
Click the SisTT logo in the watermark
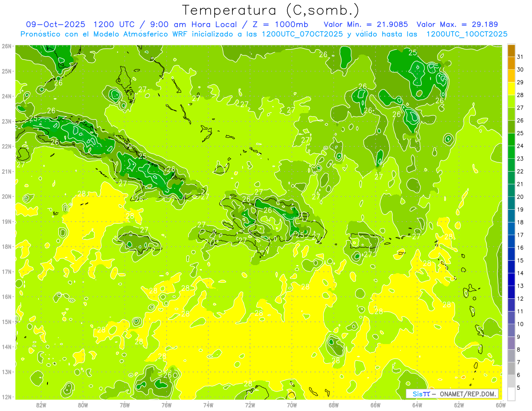(x=421, y=394)
